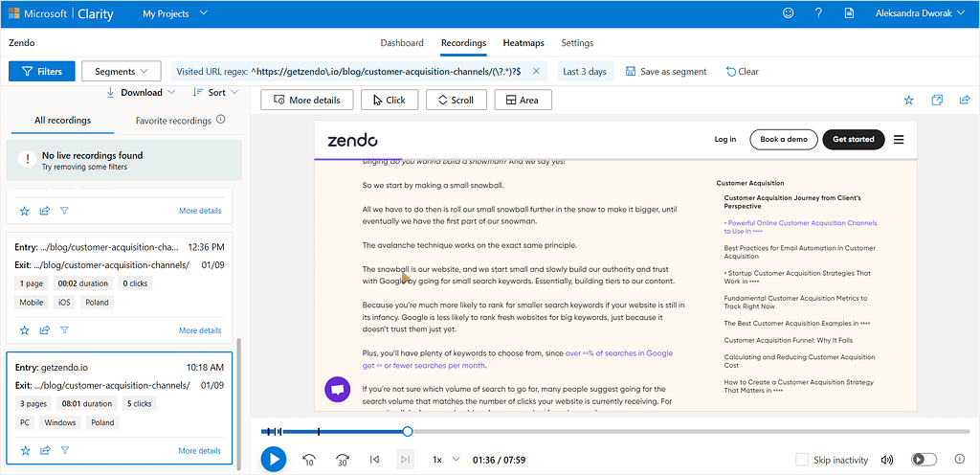Open recording in new window icon

937,100
